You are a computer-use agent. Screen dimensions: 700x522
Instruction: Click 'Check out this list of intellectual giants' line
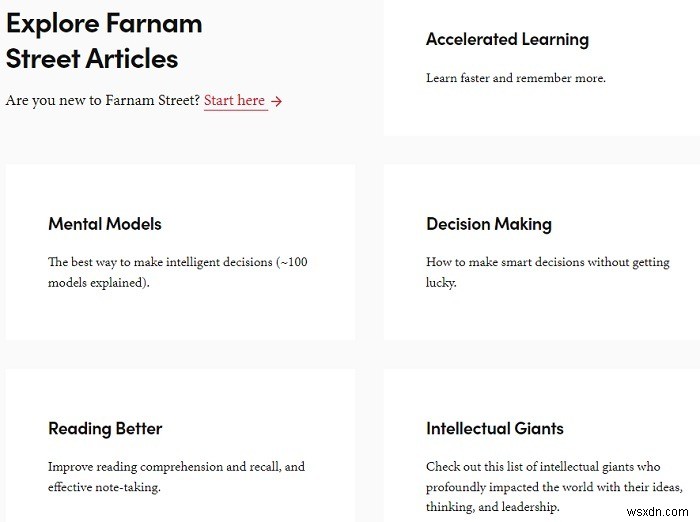pos(544,466)
